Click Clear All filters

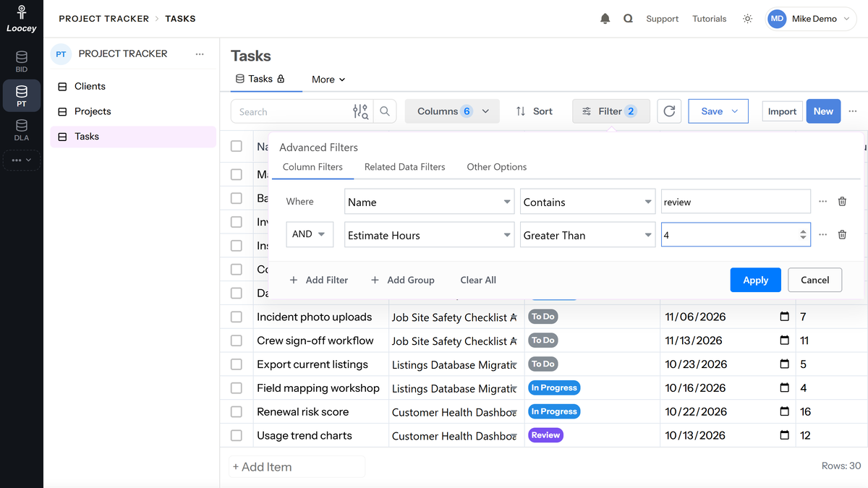(x=478, y=280)
